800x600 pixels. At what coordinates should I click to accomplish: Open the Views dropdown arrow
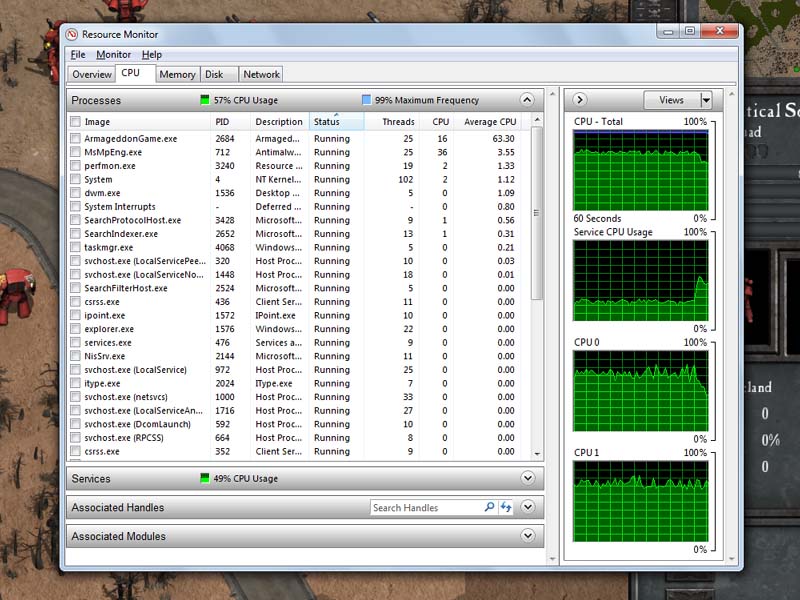706,100
